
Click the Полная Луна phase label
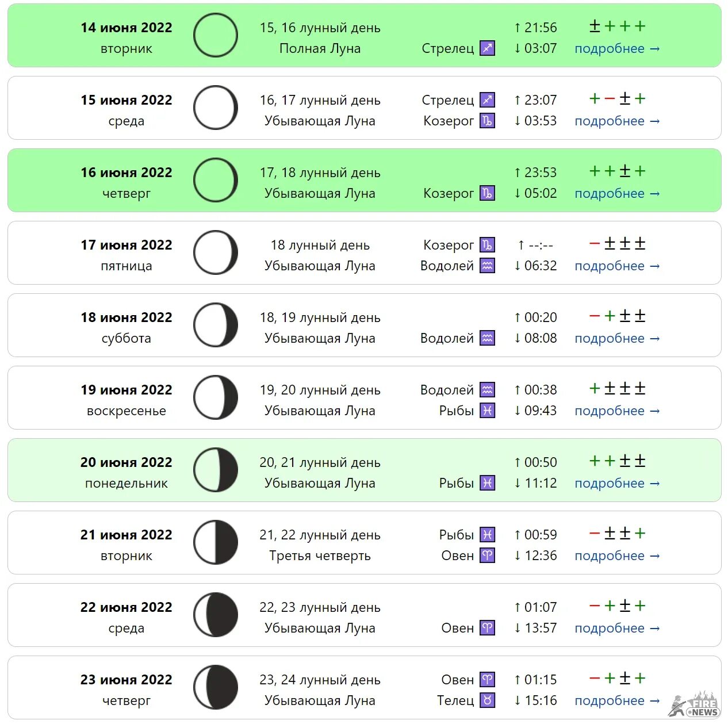pos(320,49)
